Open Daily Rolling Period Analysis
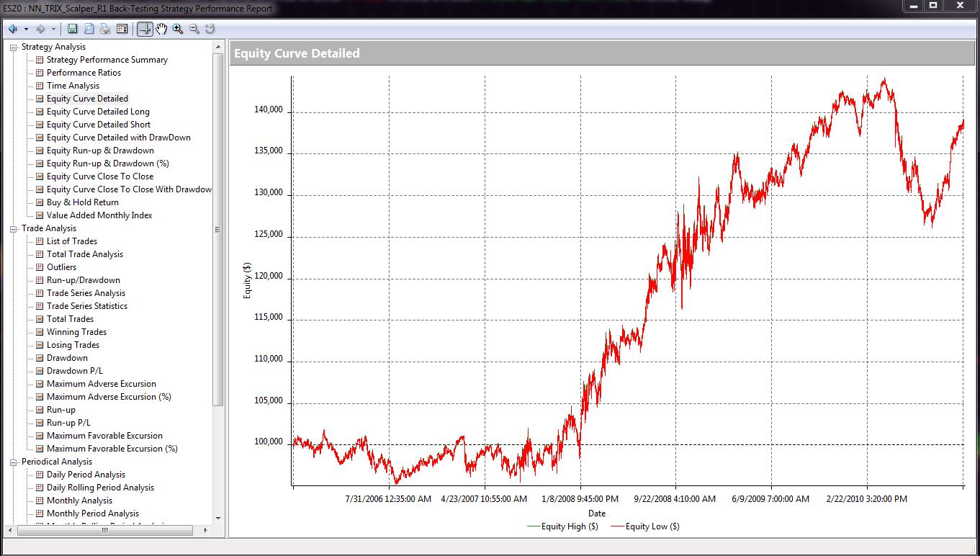The width and height of the screenshot is (980, 556). (x=100, y=488)
